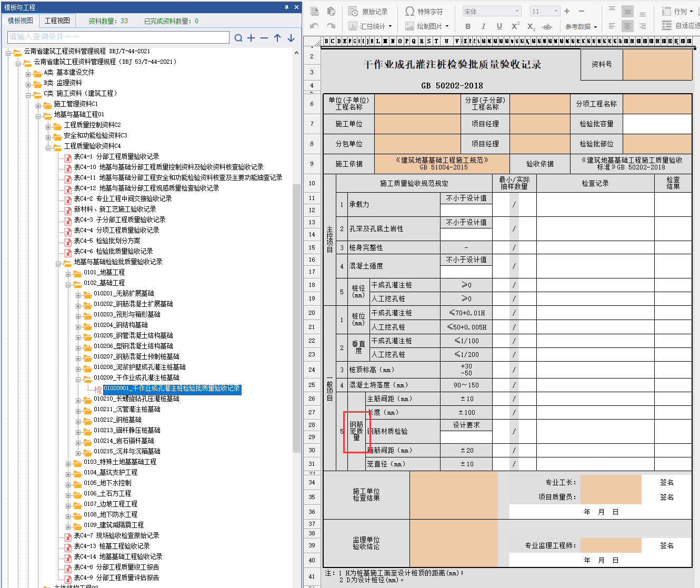Select 0105_地下水控制 folder

coord(107,483)
